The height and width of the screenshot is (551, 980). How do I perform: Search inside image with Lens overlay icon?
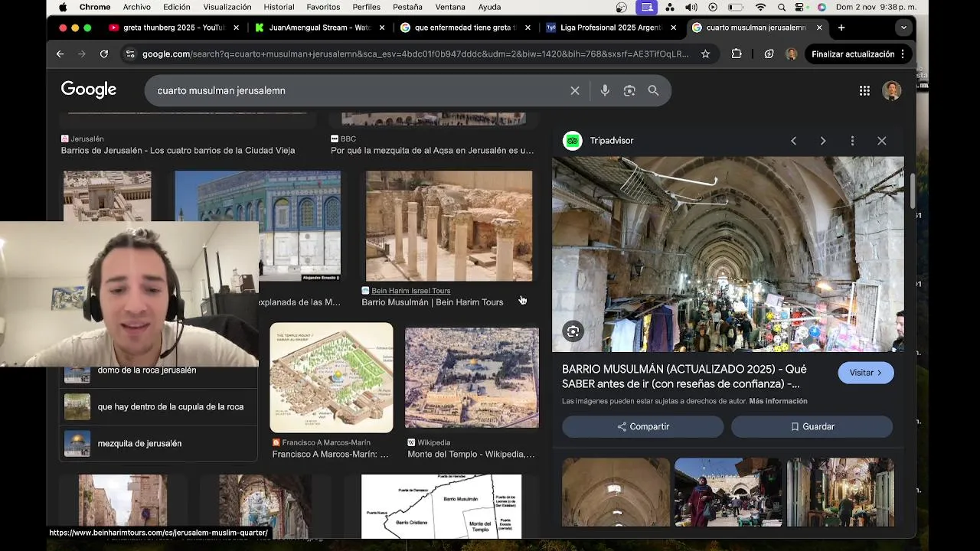[573, 331]
